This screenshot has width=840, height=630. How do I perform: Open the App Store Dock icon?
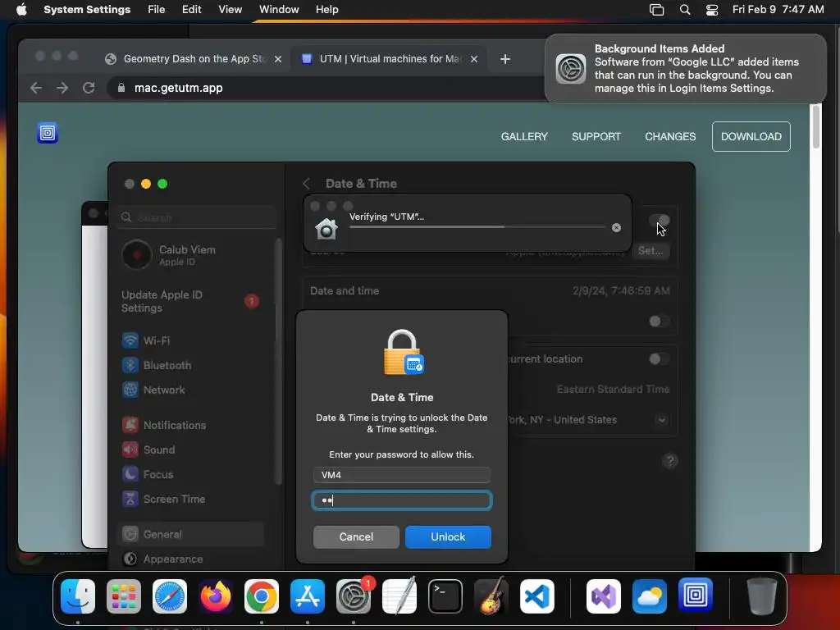click(x=308, y=596)
